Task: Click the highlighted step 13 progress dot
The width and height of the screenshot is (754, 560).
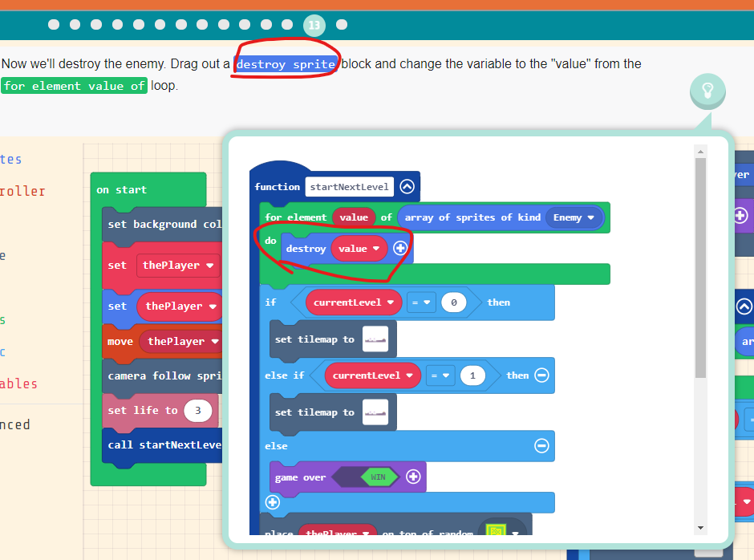Action: click(x=314, y=25)
